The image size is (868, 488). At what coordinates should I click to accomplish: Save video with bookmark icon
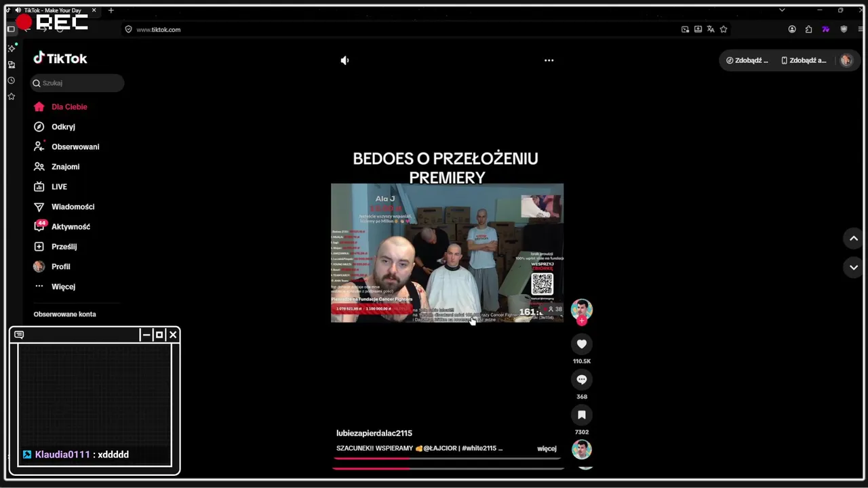point(581,415)
